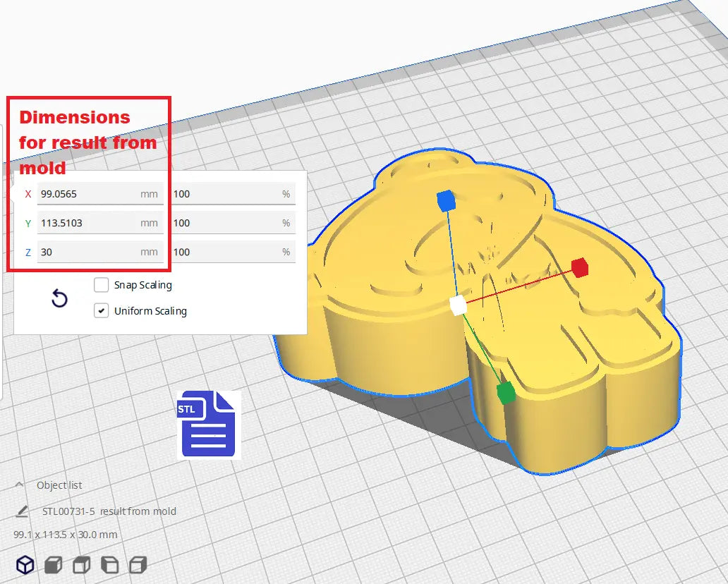Screen dimensions: 728x584
Task: Uncheck the Uniform Scaling checkbox
Action: 102,311
